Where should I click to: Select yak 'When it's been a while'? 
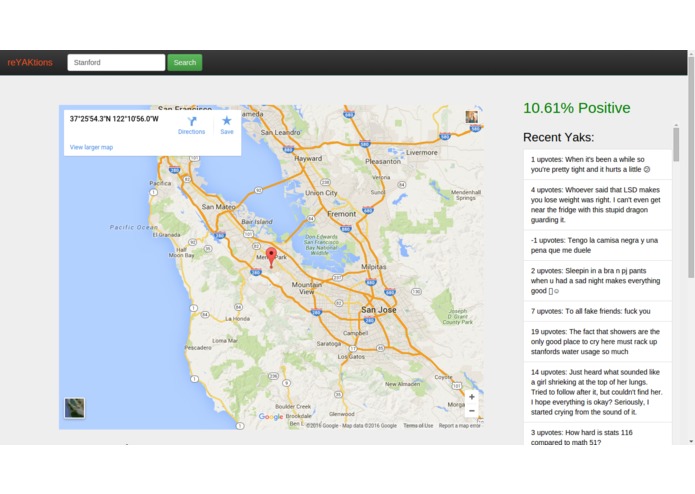(x=597, y=164)
